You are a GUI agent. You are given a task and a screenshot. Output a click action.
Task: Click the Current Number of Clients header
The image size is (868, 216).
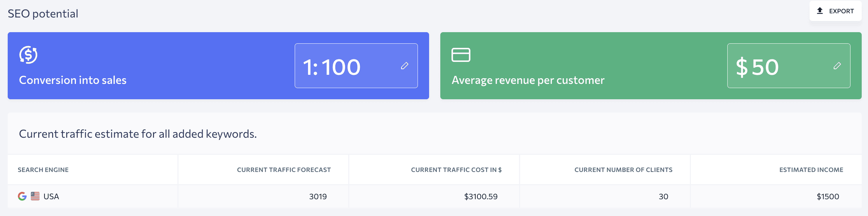point(623,170)
